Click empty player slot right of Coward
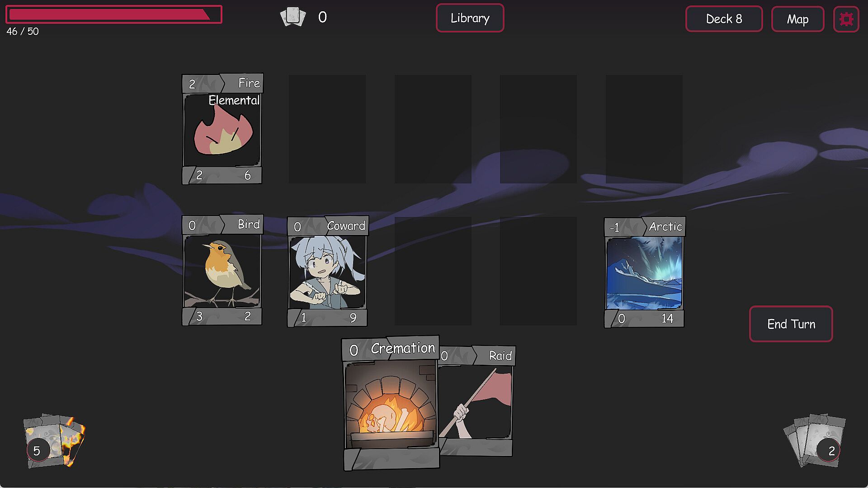The image size is (868, 488). click(x=433, y=271)
